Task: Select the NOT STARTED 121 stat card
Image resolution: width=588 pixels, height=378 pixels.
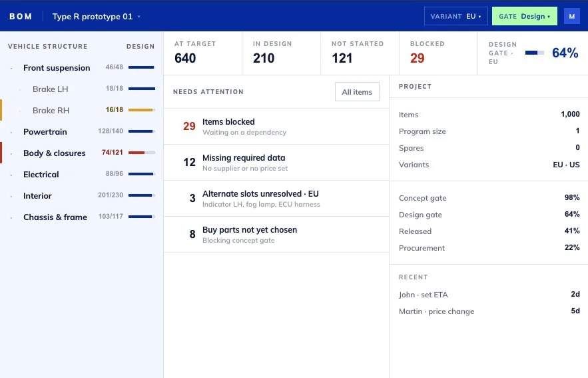Action: (x=360, y=53)
